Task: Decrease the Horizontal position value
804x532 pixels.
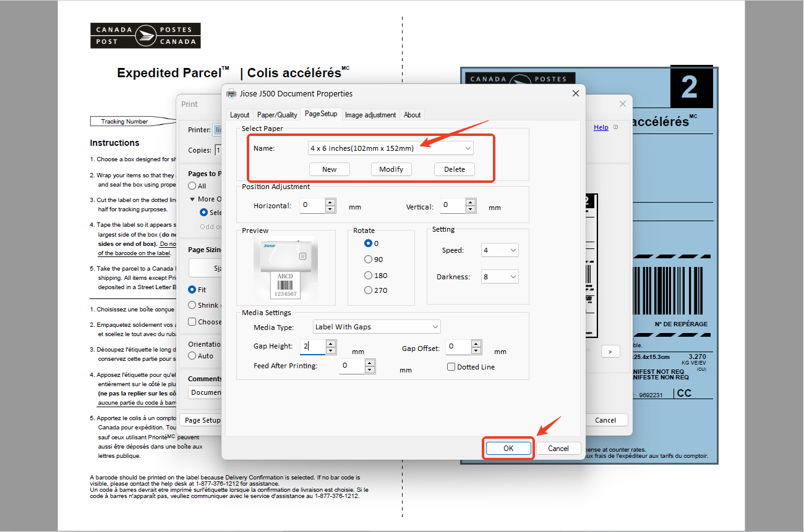Action: 330,209
